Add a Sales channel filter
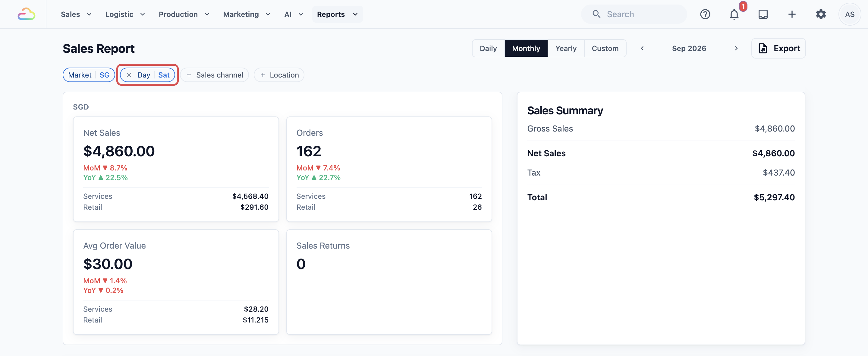Screen dimensions: 868x356 point(214,75)
